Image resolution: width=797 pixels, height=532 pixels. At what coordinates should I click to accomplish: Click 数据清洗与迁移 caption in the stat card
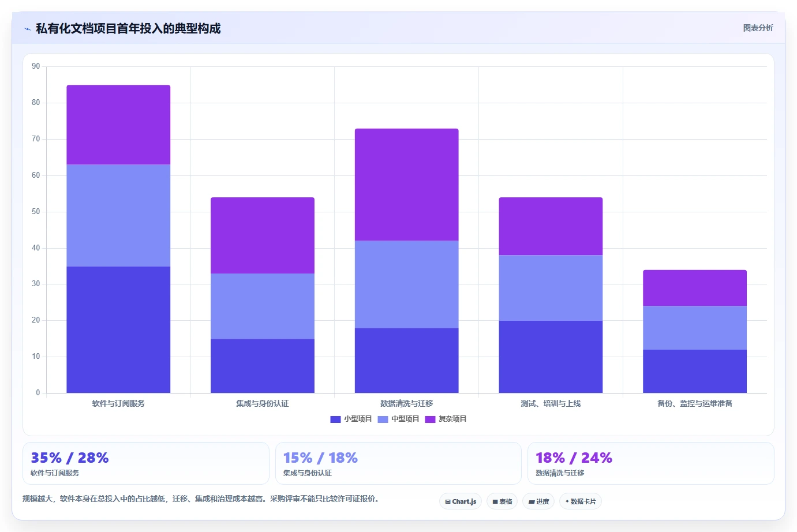point(560,473)
